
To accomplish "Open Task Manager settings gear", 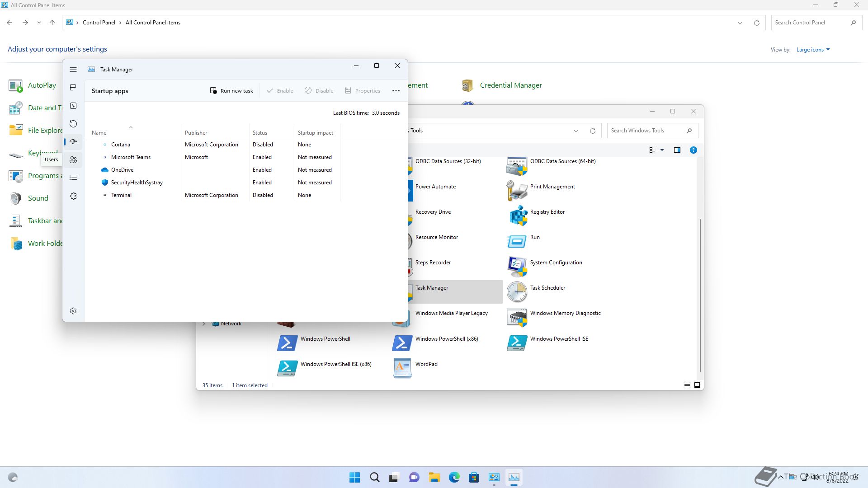I will [x=73, y=311].
